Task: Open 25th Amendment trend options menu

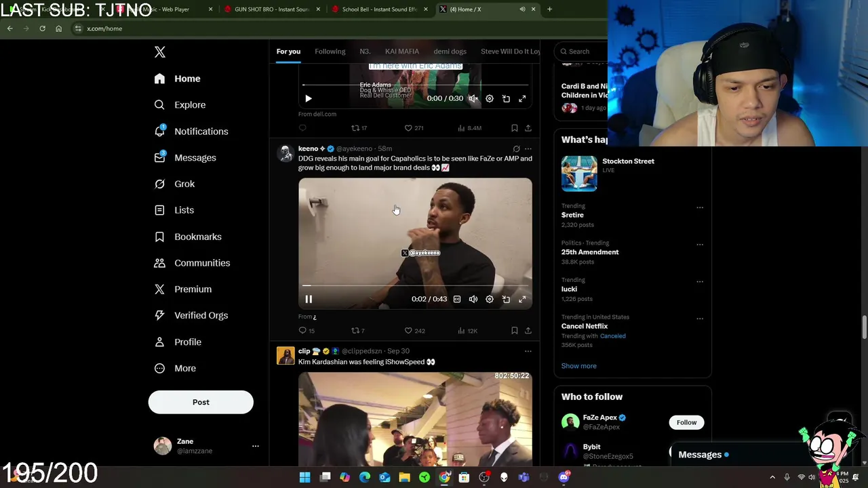Action: click(x=700, y=245)
